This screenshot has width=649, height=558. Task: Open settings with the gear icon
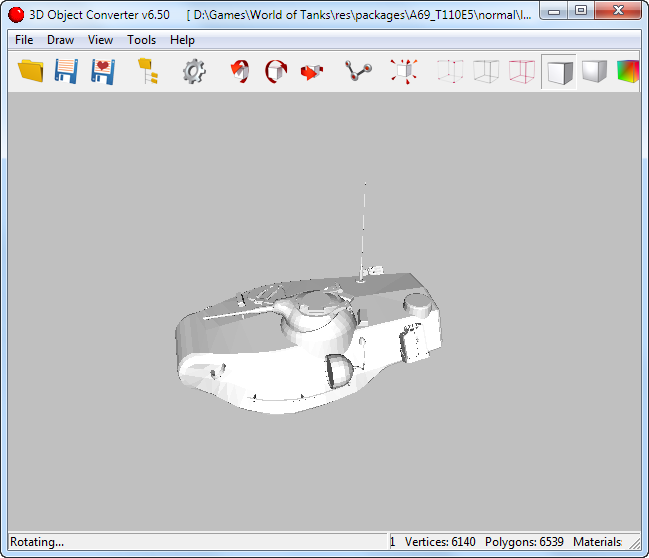pyautogui.click(x=194, y=71)
